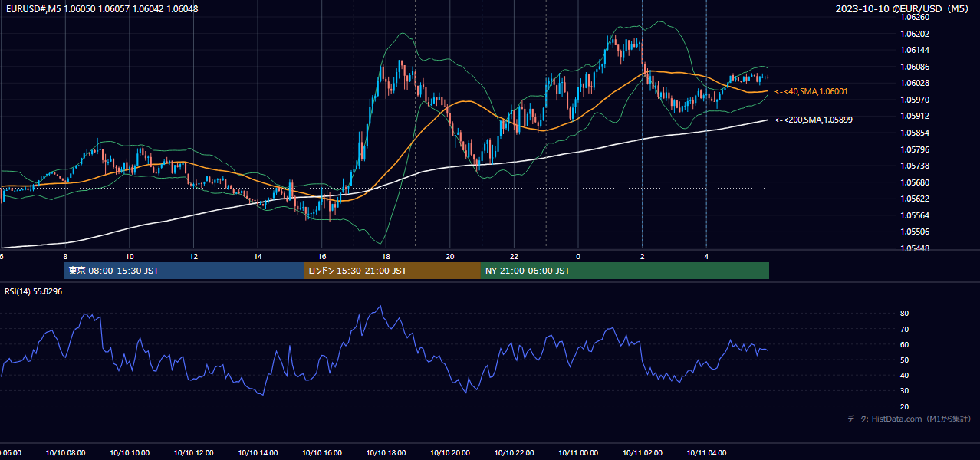Image resolution: width=980 pixels, height=460 pixels.
Task: Click RSI scale value 40
Action: pos(904,375)
